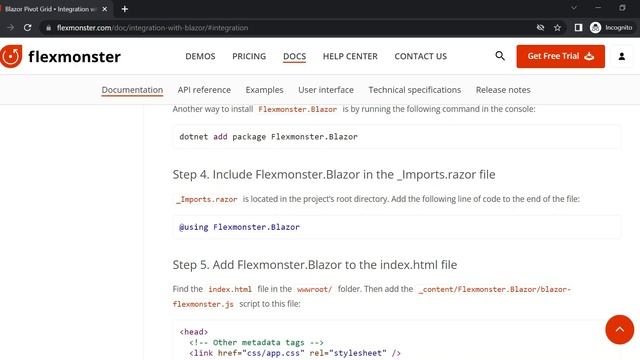Click the Flexmonster logo icon
The width and height of the screenshot is (640, 360).
pos(11,56)
